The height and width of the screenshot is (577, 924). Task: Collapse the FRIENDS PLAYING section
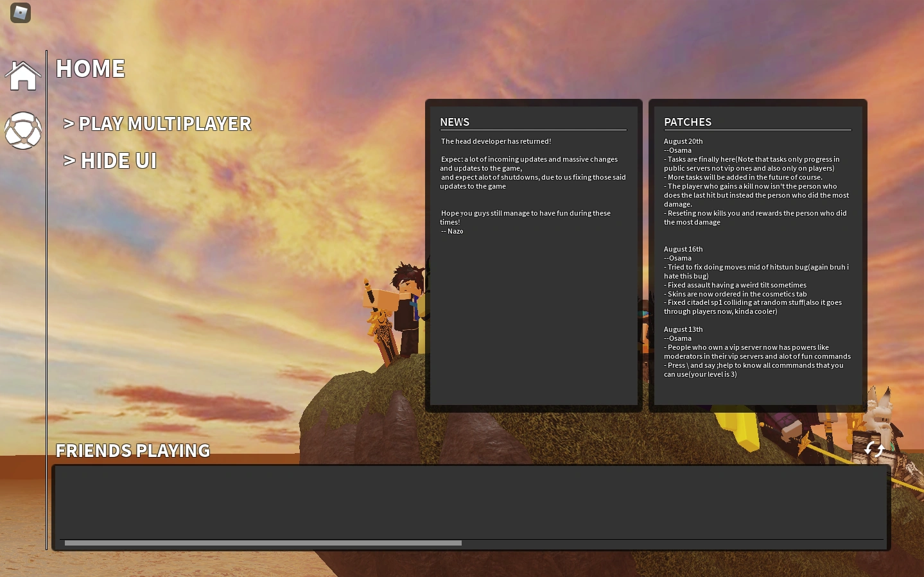[133, 450]
